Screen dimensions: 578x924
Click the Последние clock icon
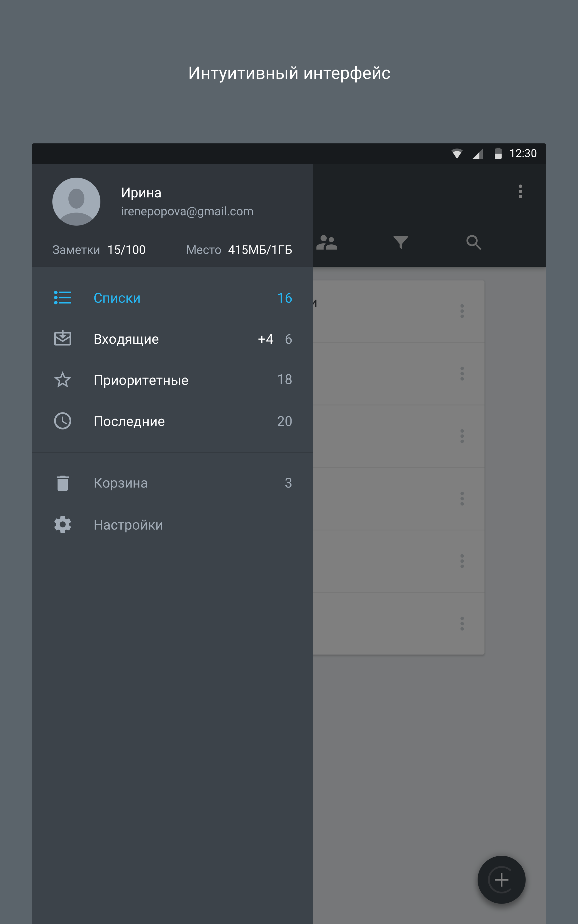coord(63,421)
